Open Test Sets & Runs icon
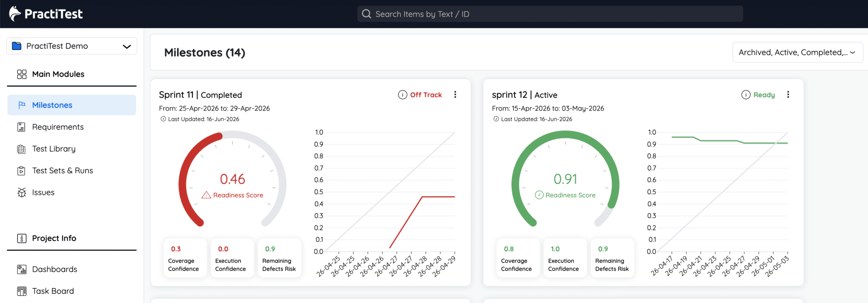This screenshot has height=303, width=868. click(22, 171)
